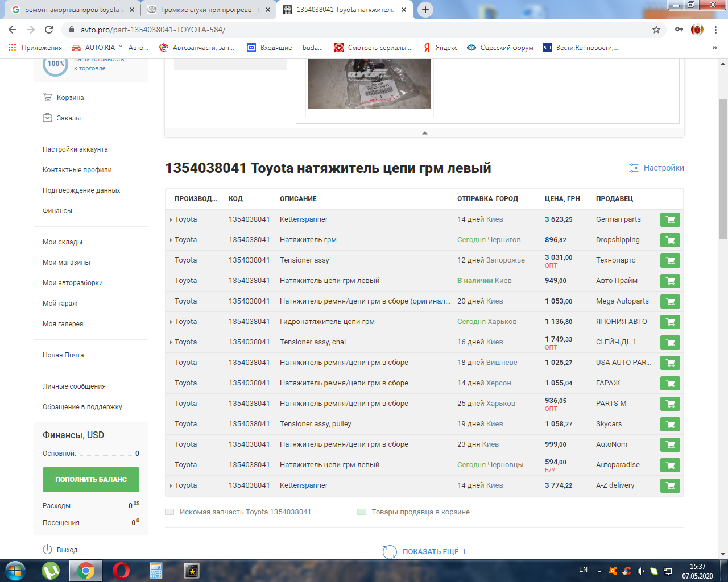Image resolution: width=728 pixels, height=582 pixels.
Task: Open Заказы orders in the sidebar
Action: tap(68, 118)
